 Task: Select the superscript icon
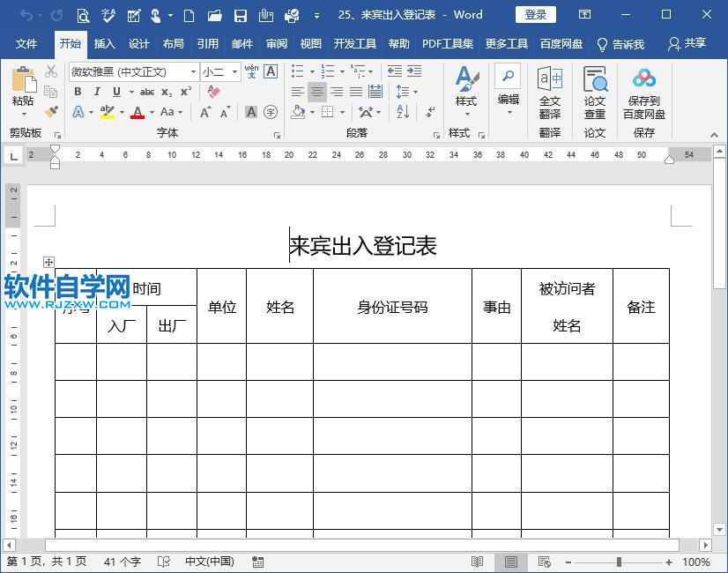tap(185, 92)
